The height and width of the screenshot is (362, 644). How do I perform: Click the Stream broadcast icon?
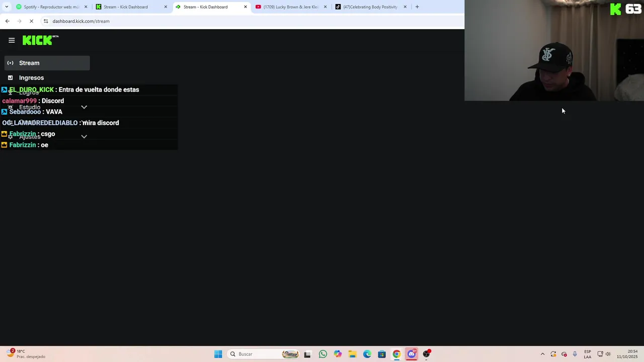(x=10, y=63)
